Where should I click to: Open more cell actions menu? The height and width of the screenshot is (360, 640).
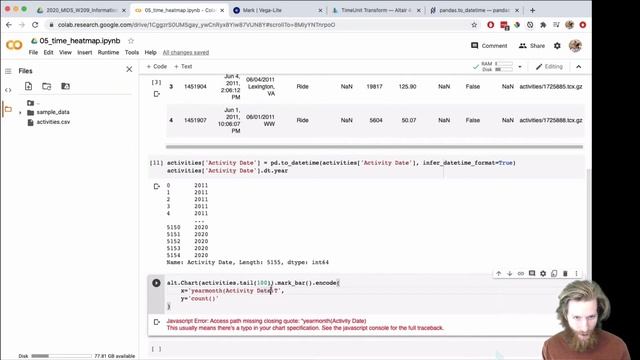tap(576, 273)
